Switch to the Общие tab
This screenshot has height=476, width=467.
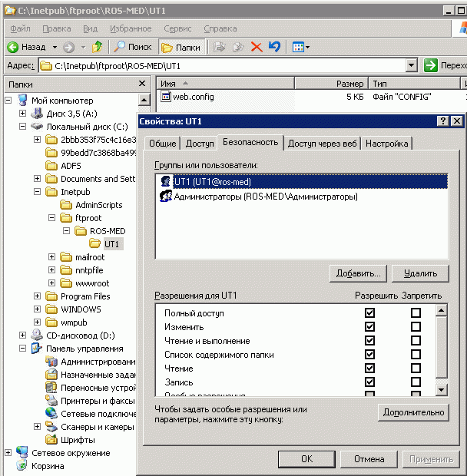pos(162,144)
